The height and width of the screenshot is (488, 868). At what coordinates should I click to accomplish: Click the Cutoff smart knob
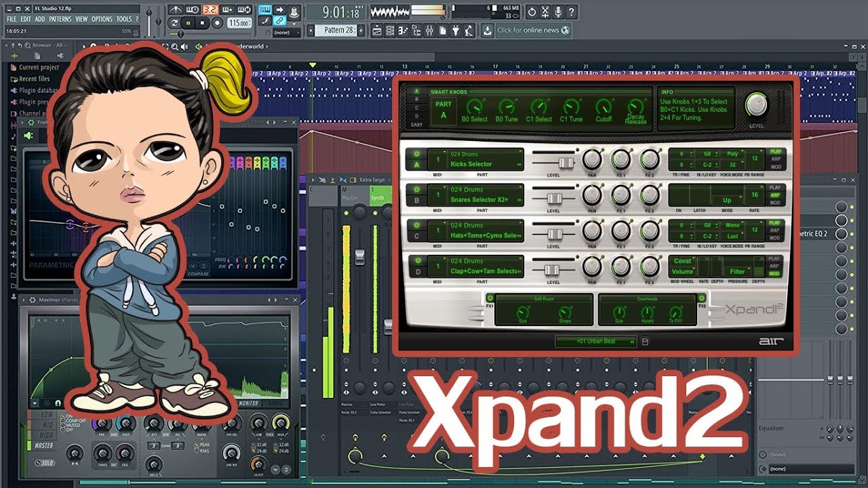point(604,106)
